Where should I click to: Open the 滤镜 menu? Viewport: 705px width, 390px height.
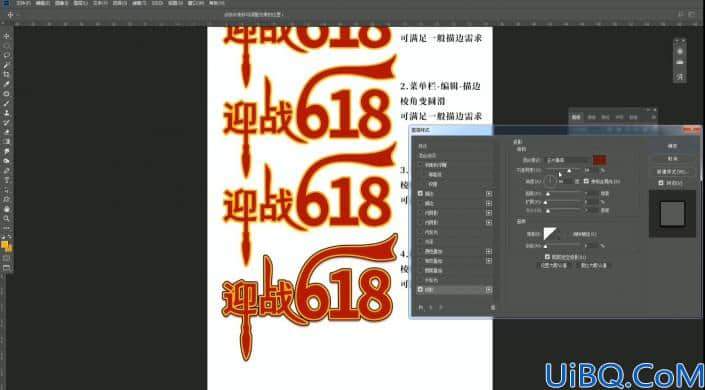coord(138,3)
